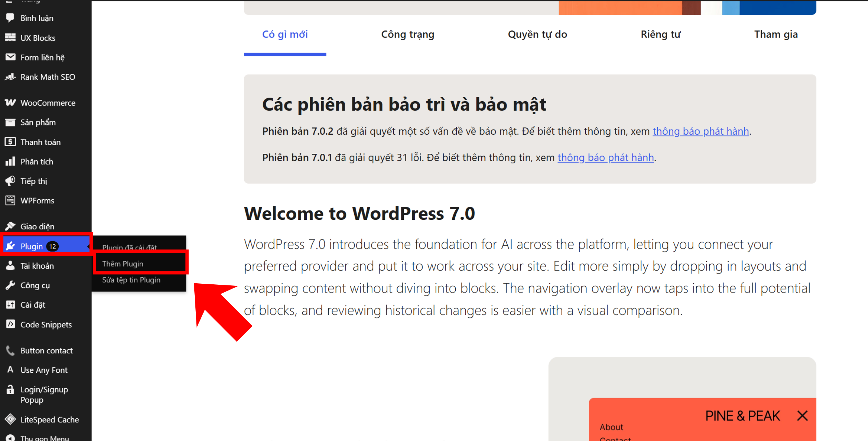Click the Phân tích bar chart icon

coord(10,161)
